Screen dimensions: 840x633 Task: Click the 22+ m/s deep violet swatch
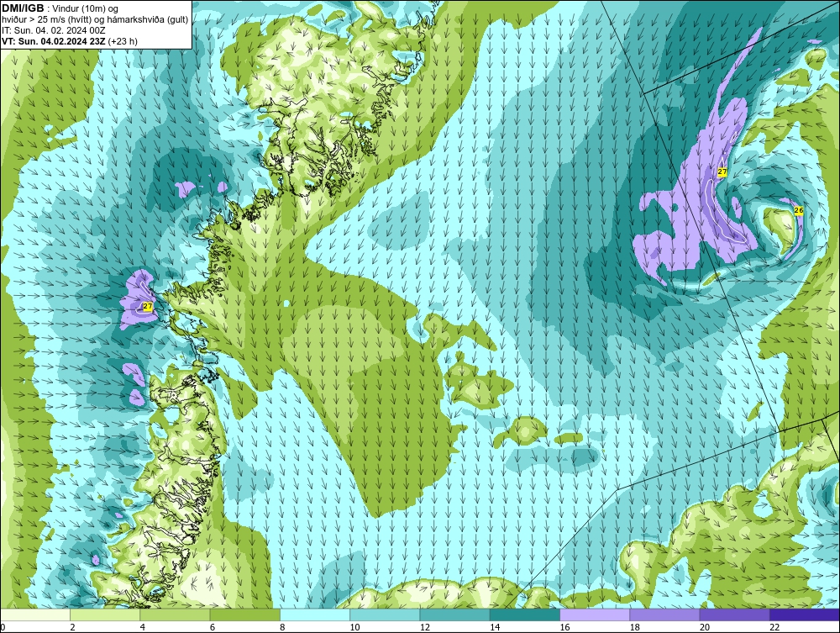(x=805, y=615)
